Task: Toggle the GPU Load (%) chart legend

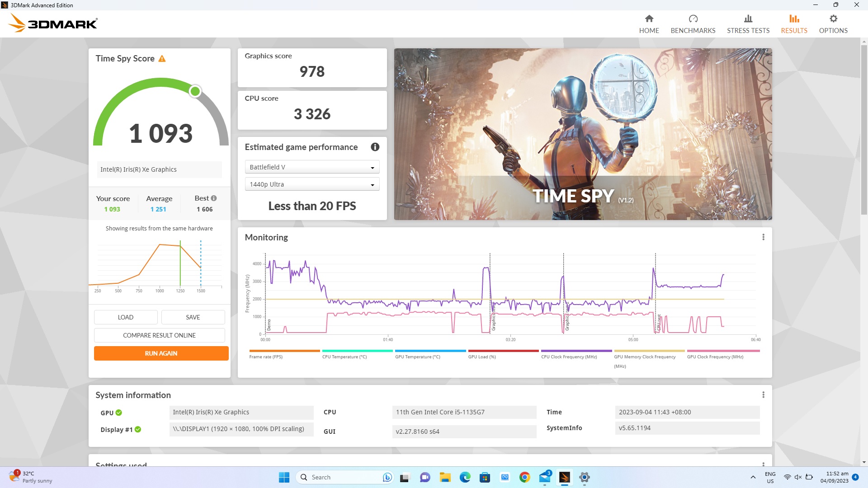Action: [503, 354]
